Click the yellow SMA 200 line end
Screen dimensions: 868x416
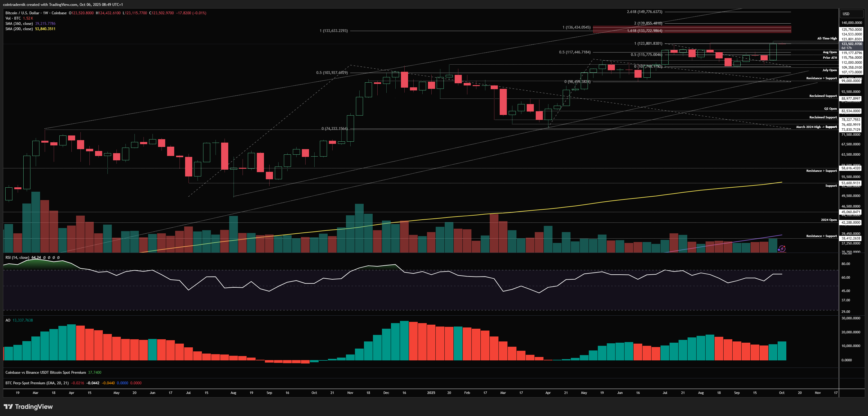pos(780,182)
